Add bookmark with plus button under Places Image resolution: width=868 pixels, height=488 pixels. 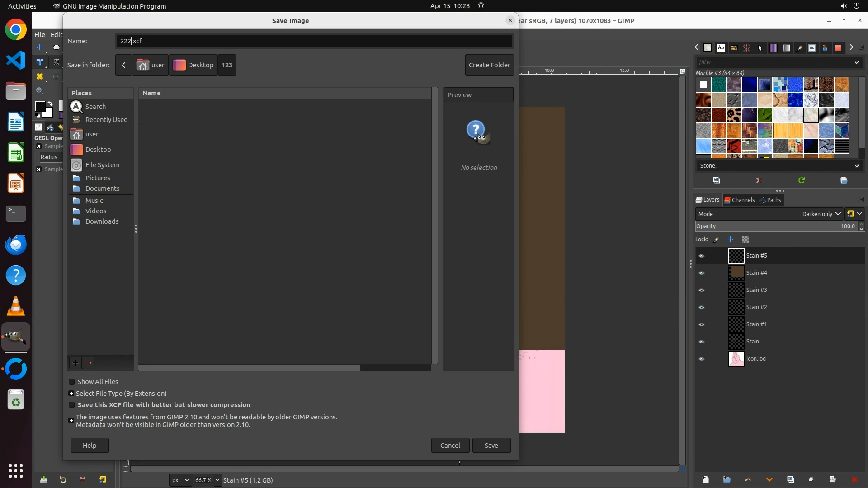click(75, 362)
